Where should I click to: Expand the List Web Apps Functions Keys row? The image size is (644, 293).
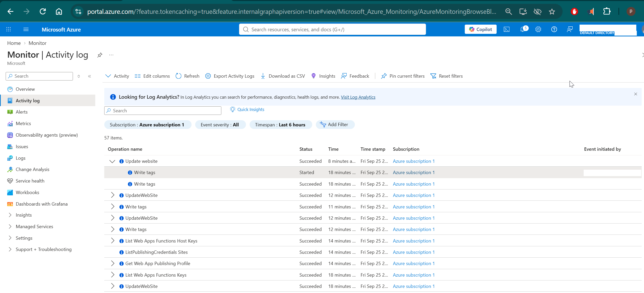coord(112,275)
